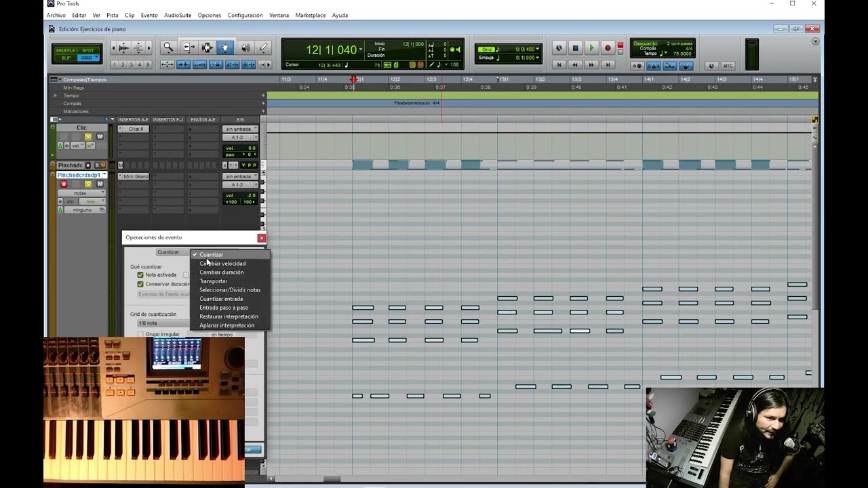Image resolution: width=868 pixels, height=488 pixels.
Task: Mute the Clic track
Action: point(100,137)
